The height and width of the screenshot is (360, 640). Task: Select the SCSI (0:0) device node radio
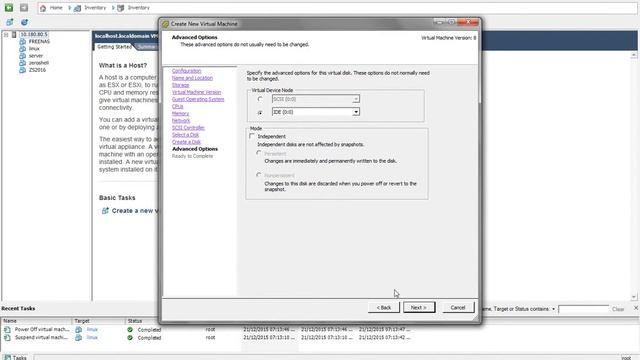click(x=260, y=99)
